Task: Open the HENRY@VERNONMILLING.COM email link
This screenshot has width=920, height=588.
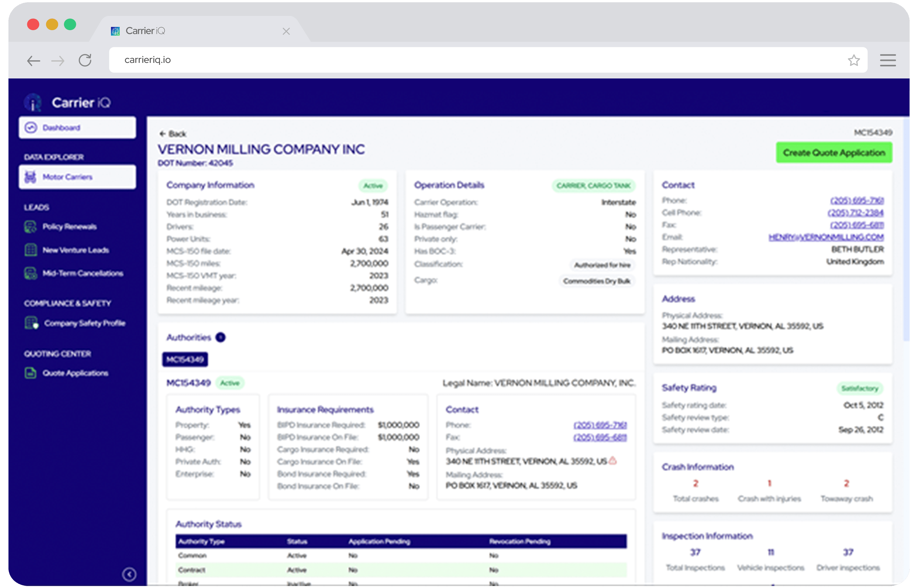Action: 826,237
